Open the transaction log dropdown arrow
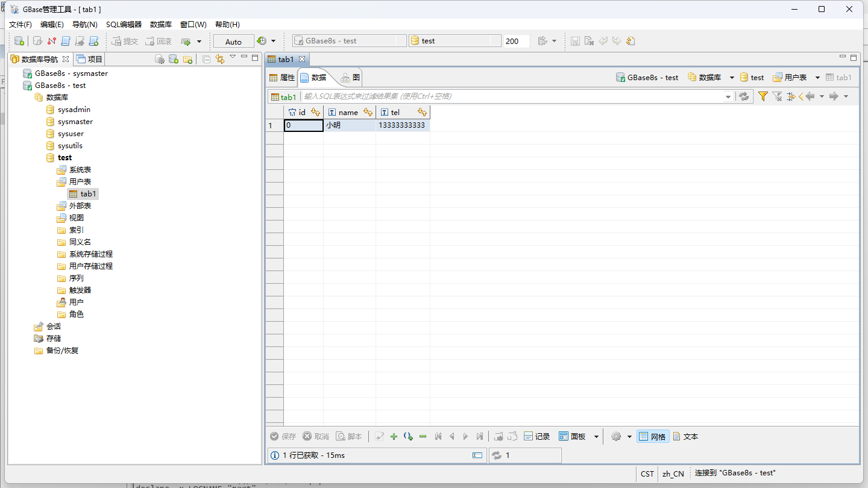This screenshot has height=488, width=868. coord(273,41)
